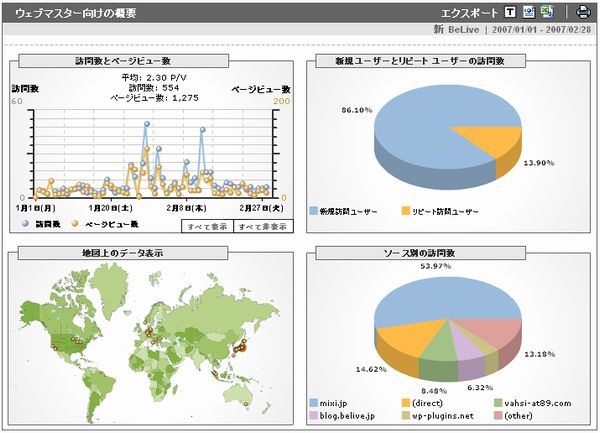Click the Japan visitor marker cluster on map
Screen dimensions: 600x433
point(240,347)
